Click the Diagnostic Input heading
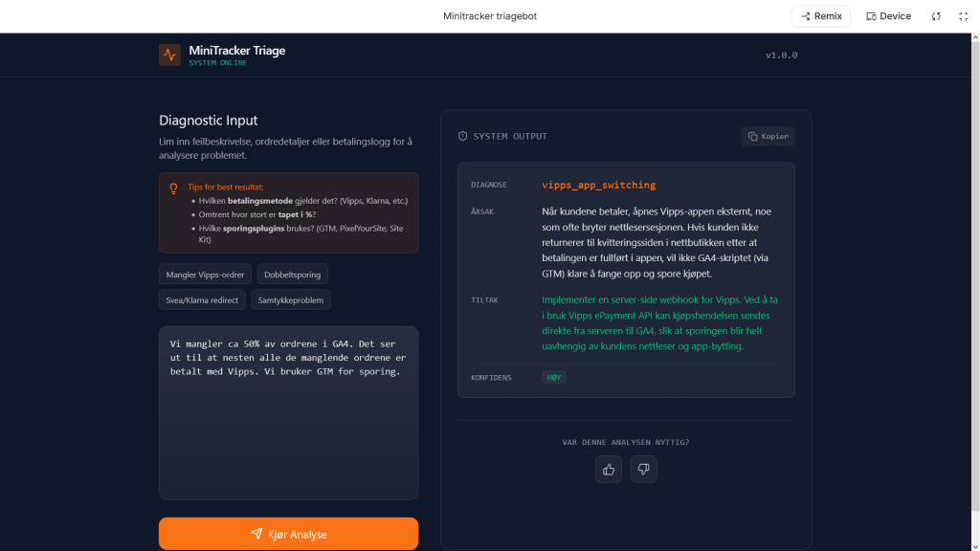Viewport: 980px width, 551px height. pyautogui.click(x=208, y=120)
